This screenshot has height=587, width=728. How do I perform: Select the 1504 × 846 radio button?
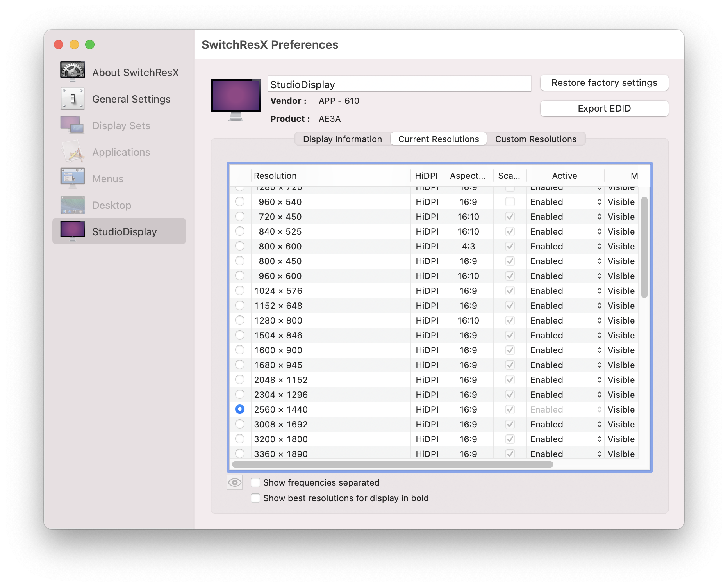[240, 335]
